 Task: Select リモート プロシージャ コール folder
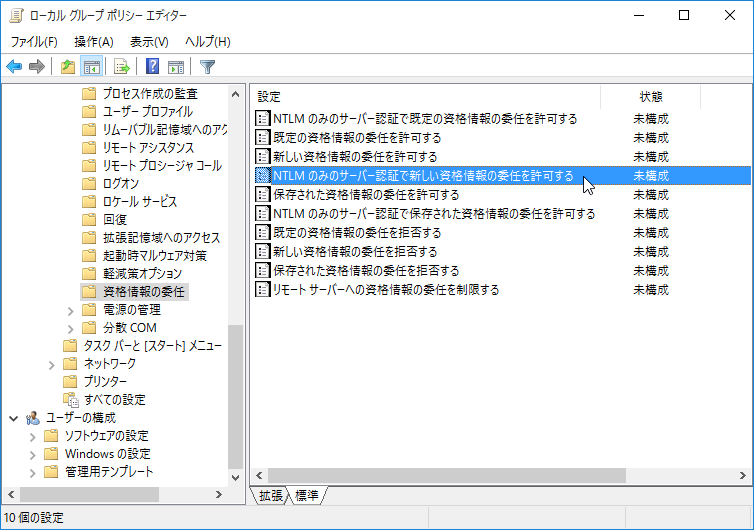point(162,165)
